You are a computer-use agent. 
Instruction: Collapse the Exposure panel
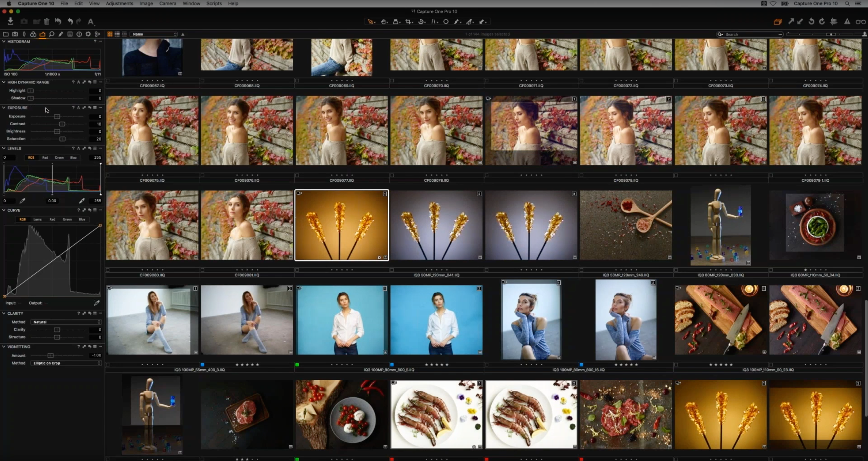(x=4, y=108)
